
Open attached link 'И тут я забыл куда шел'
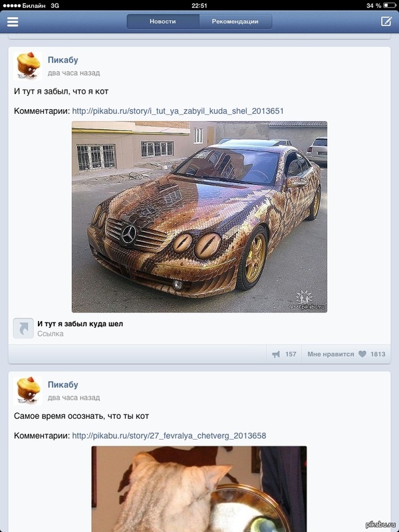point(80,324)
